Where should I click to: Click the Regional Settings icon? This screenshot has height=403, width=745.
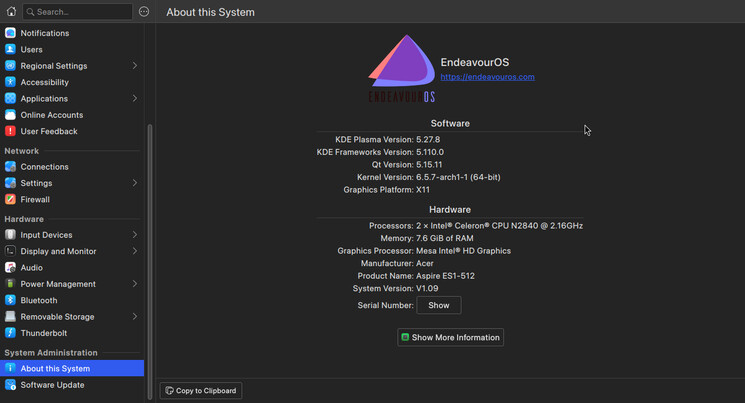(x=10, y=66)
